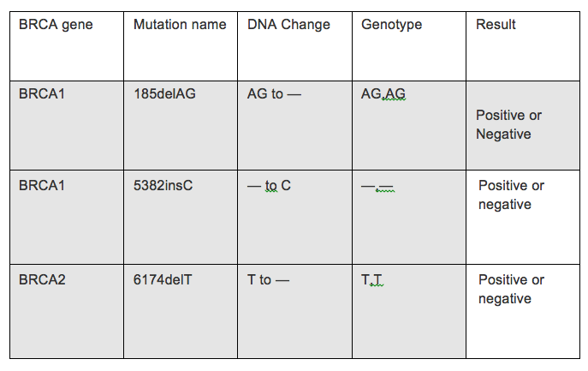This screenshot has width=588, height=371.
Task: Select the "Mutation name" column header
Action: [180, 25]
